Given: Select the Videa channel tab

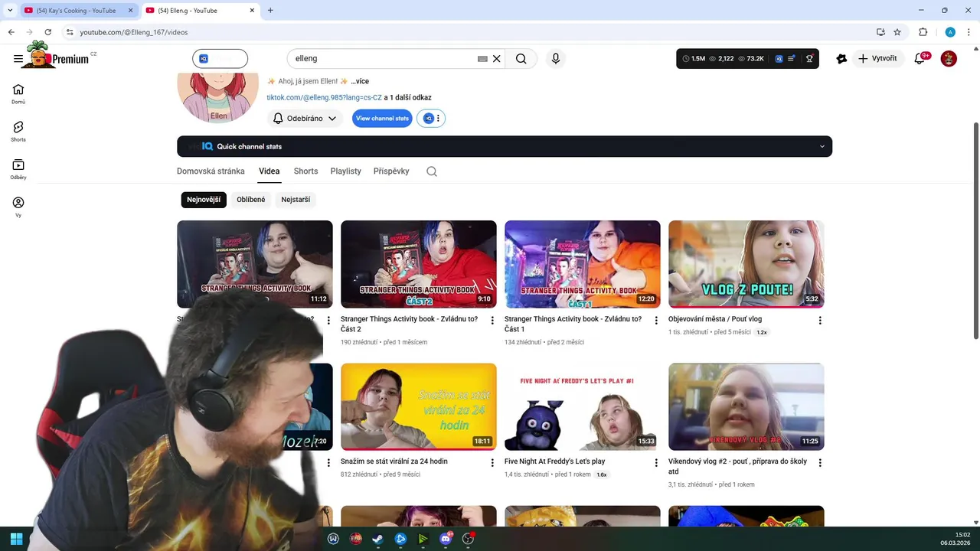Looking at the screenshot, I should [269, 171].
